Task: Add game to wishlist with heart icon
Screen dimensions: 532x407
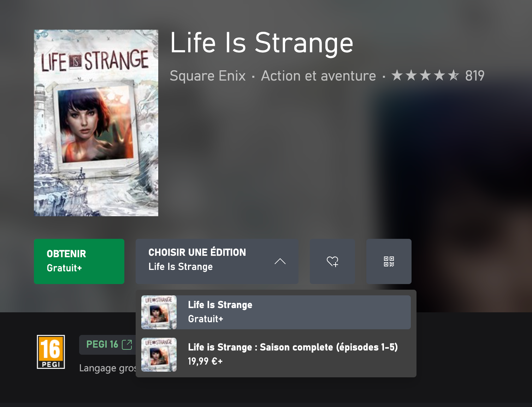Action: point(332,261)
